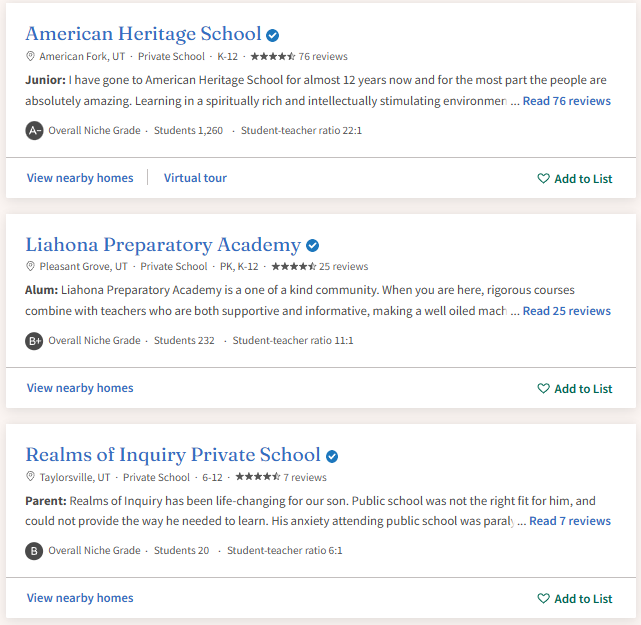Click verified badge next to Realms of Inquiry
Image resolution: width=641 pixels, height=625 pixels.
[332, 456]
